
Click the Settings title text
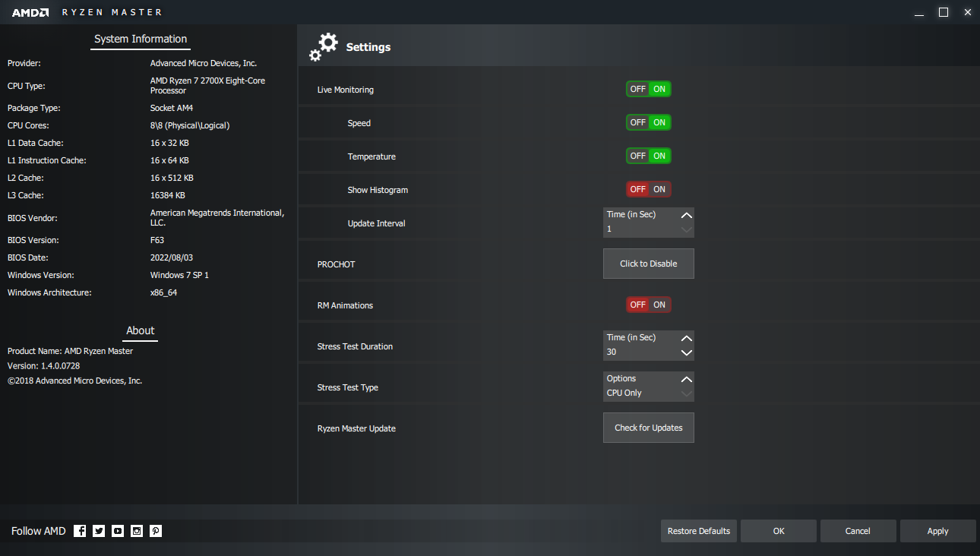click(368, 47)
